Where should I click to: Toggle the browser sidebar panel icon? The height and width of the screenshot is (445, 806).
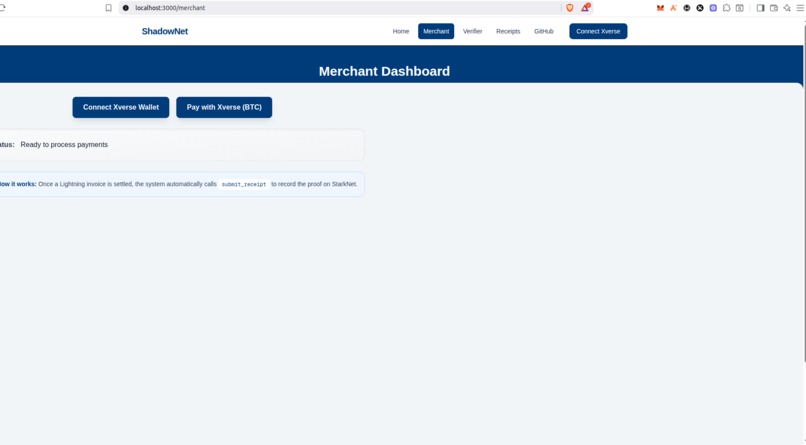[760, 8]
